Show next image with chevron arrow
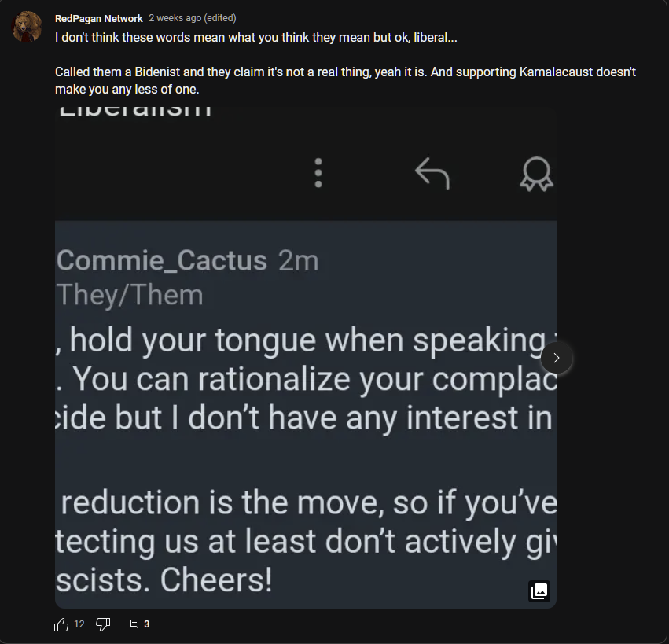 pos(557,358)
